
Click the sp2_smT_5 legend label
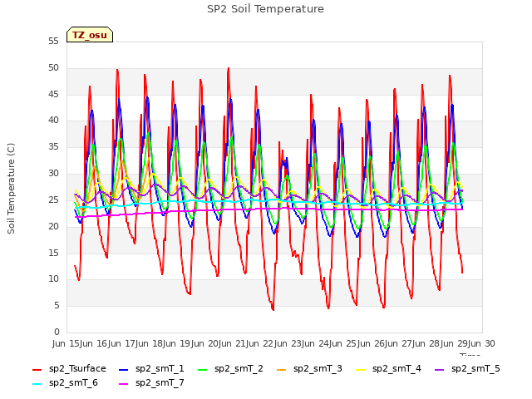point(475,368)
